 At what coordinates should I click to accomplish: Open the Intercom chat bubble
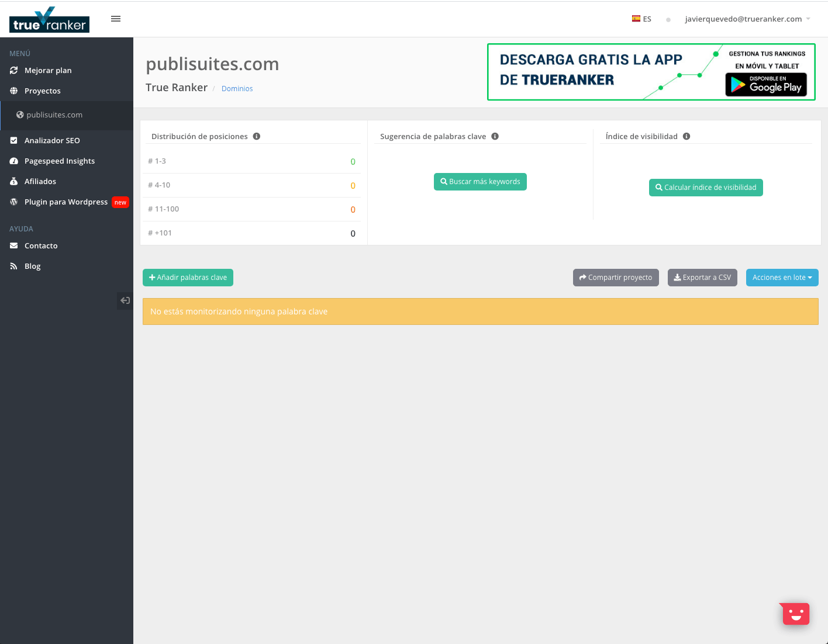pyautogui.click(x=795, y=614)
